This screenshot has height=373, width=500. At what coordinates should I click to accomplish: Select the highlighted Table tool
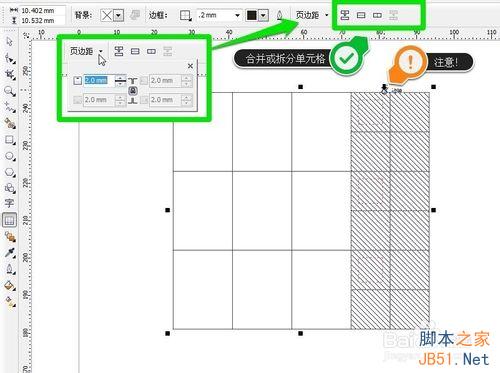(x=10, y=220)
